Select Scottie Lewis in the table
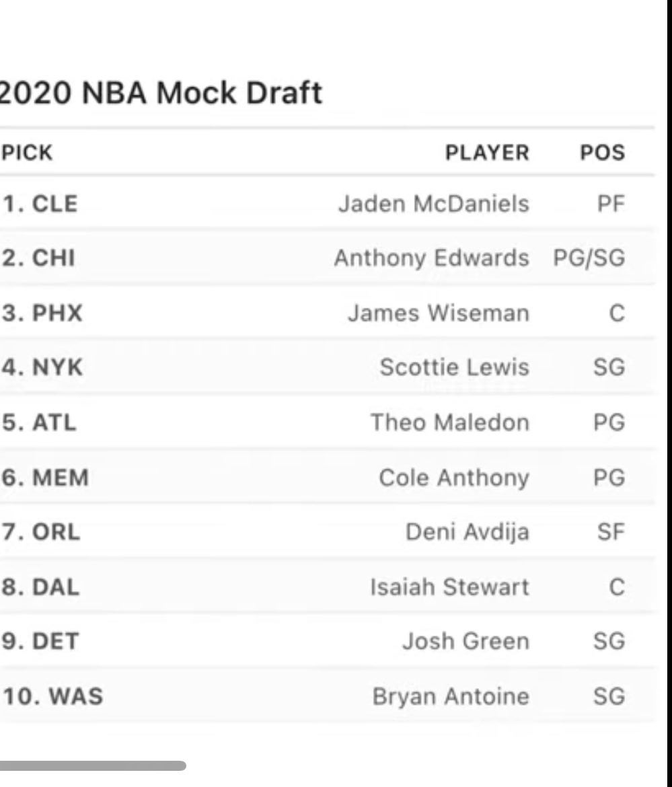The height and width of the screenshot is (787, 672). pos(454,368)
